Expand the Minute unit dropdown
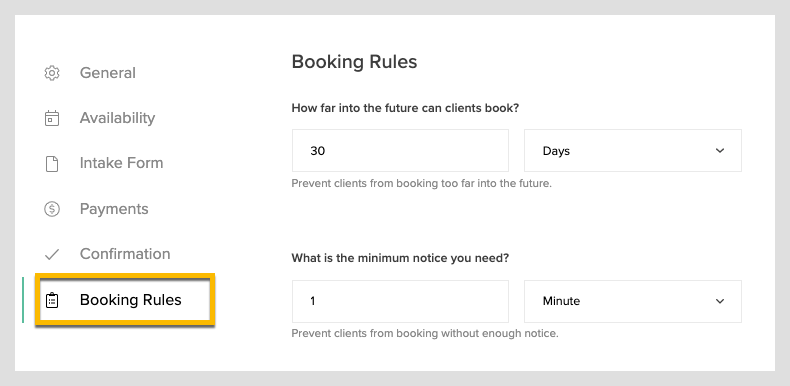Screen dimensions: 790x386 click(633, 301)
